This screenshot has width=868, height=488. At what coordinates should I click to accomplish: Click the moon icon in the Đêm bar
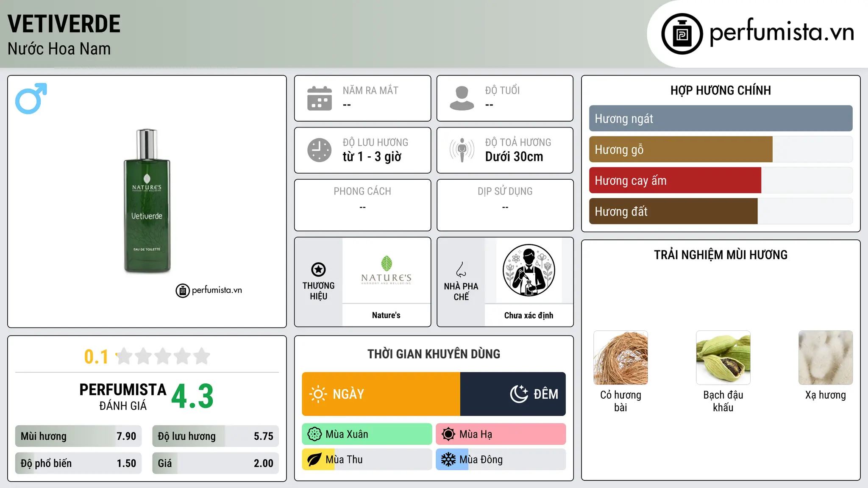pyautogui.click(x=519, y=394)
